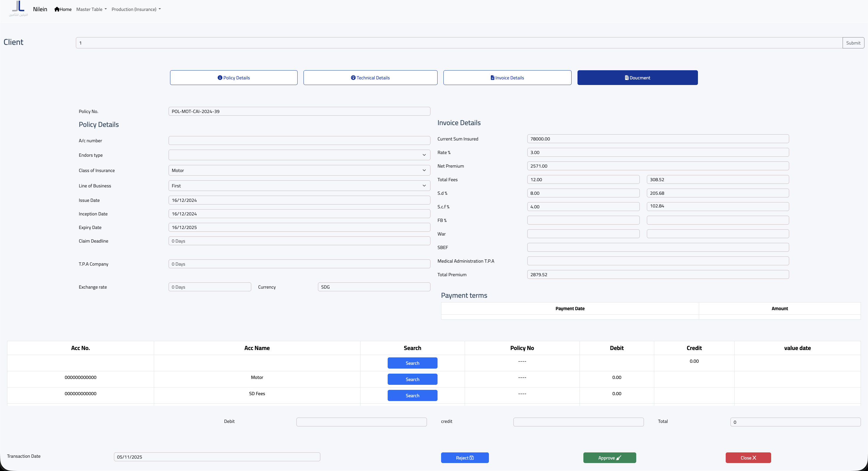Click the file icon on Invoice Details tab
The image size is (868, 471).
click(492, 78)
